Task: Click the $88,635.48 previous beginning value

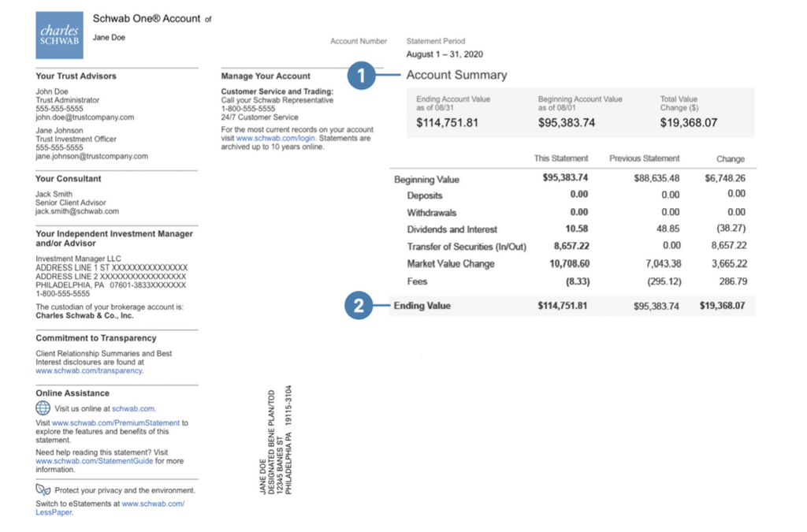Action: point(656,178)
